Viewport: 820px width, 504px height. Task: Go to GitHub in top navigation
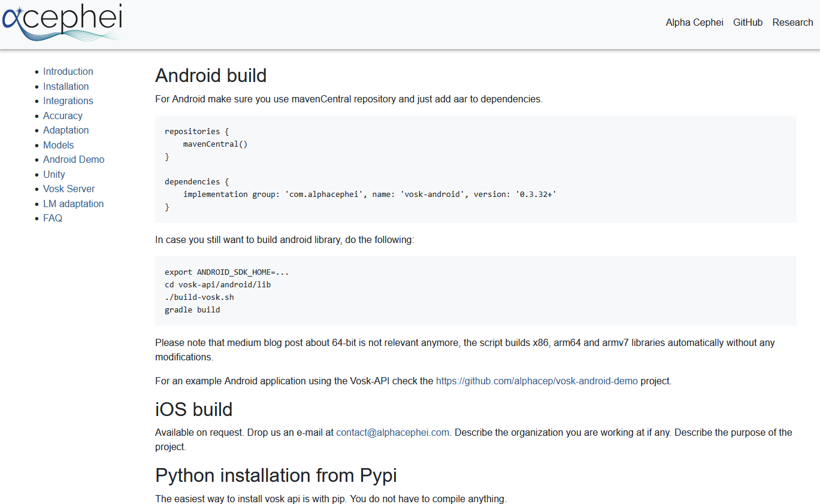point(748,23)
